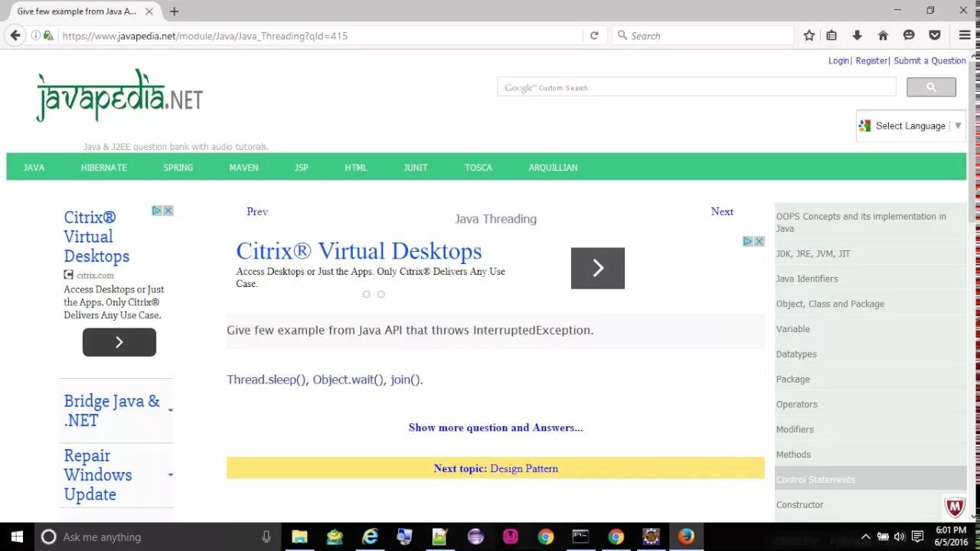Click the McAfee shield badge icon

pyautogui.click(x=955, y=507)
